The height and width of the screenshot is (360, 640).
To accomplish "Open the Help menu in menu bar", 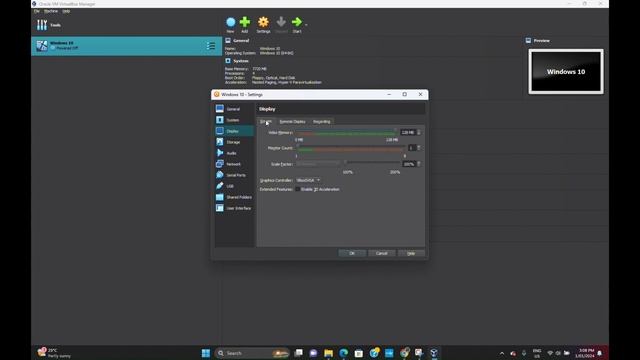I will click(x=66, y=11).
